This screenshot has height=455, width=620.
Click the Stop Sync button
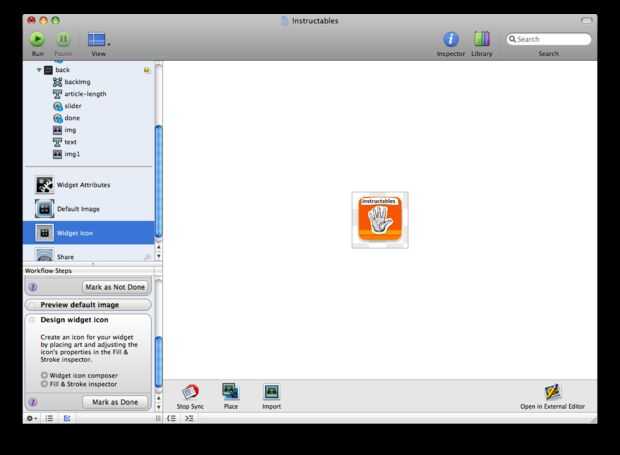pyautogui.click(x=190, y=396)
